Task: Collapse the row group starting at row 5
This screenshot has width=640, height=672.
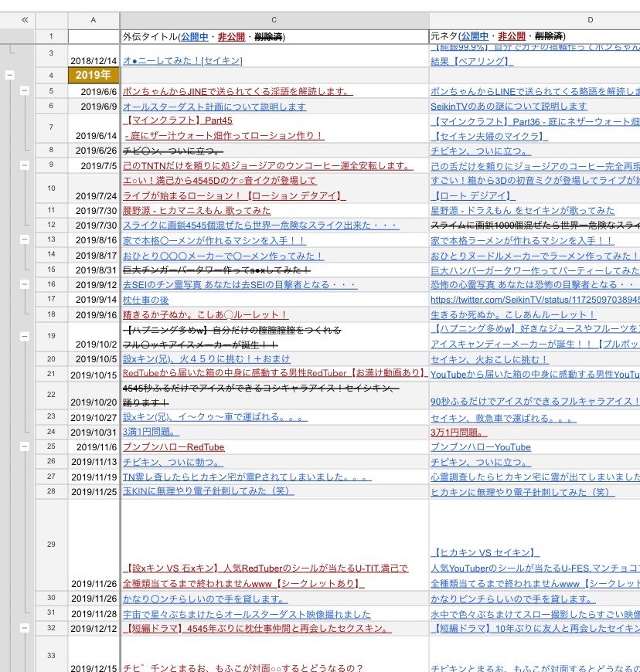Action: [25, 90]
